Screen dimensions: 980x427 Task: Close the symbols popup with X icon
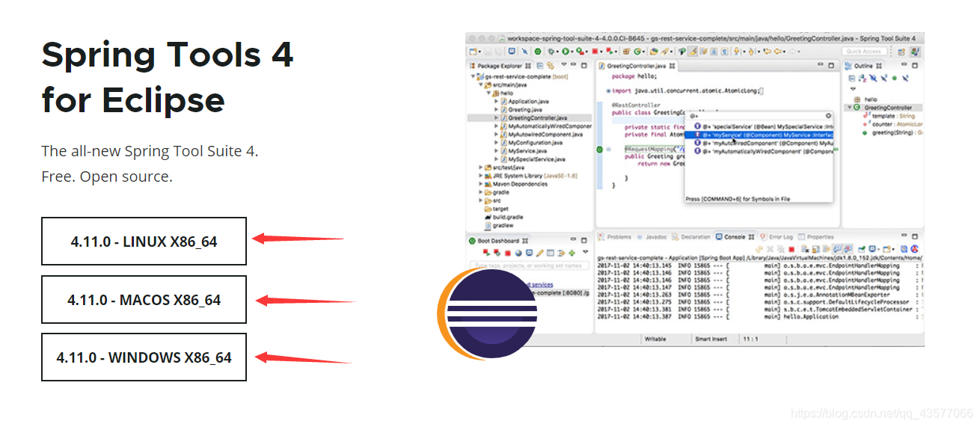click(828, 116)
